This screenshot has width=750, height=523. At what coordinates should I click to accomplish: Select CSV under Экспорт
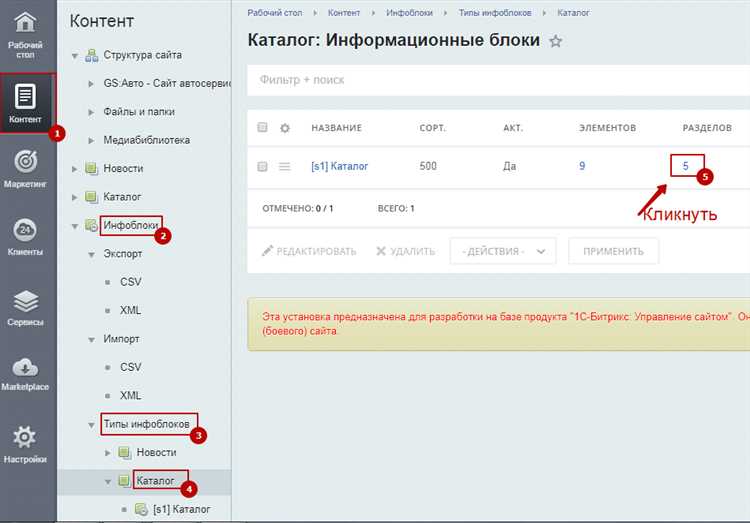tap(131, 282)
